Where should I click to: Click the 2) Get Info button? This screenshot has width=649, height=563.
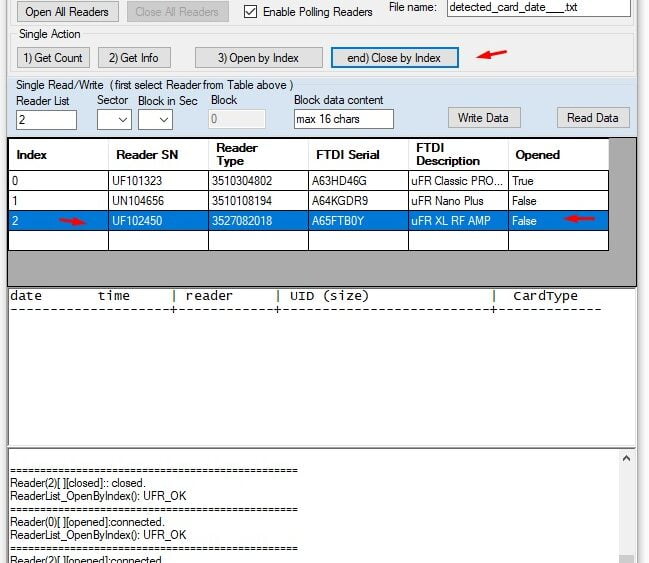pos(134,58)
